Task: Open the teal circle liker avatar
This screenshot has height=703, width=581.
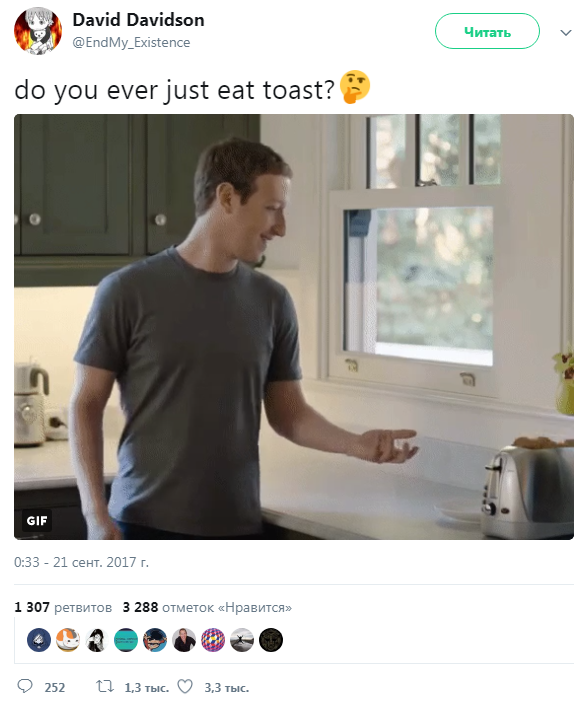Action: click(x=126, y=640)
